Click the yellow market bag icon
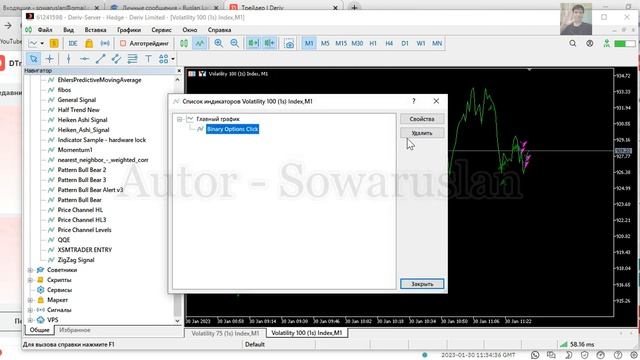 coord(89,43)
